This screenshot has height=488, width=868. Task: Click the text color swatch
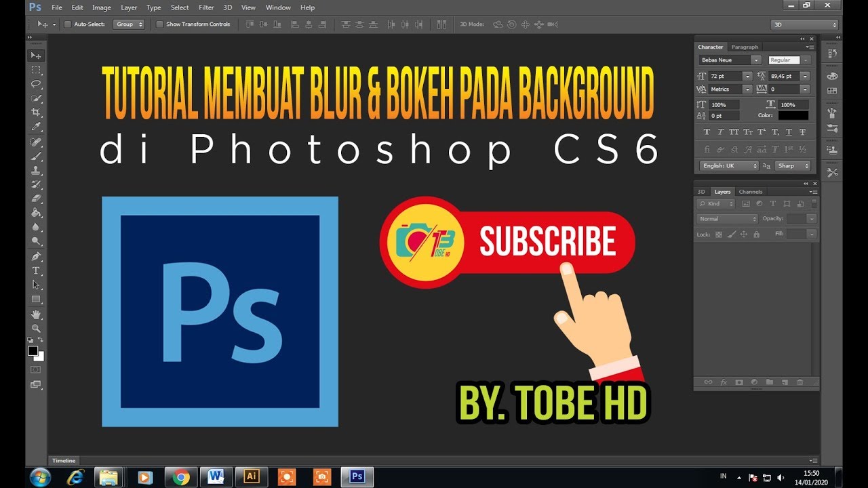793,116
